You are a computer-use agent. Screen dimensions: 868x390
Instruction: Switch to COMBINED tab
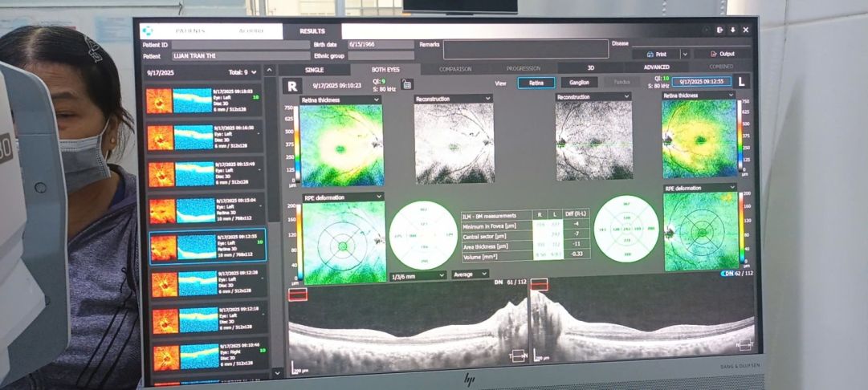(721, 67)
